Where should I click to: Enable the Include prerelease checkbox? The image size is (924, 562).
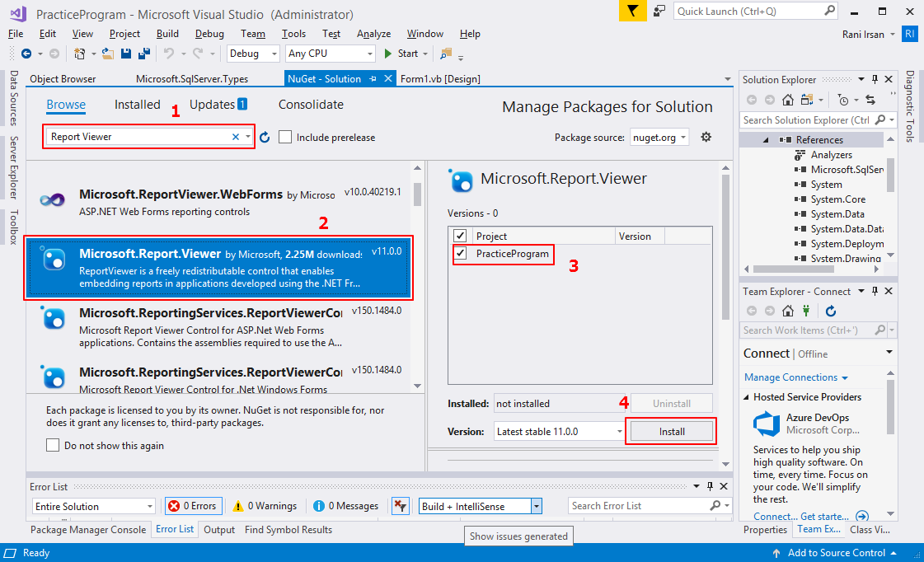pyautogui.click(x=284, y=136)
